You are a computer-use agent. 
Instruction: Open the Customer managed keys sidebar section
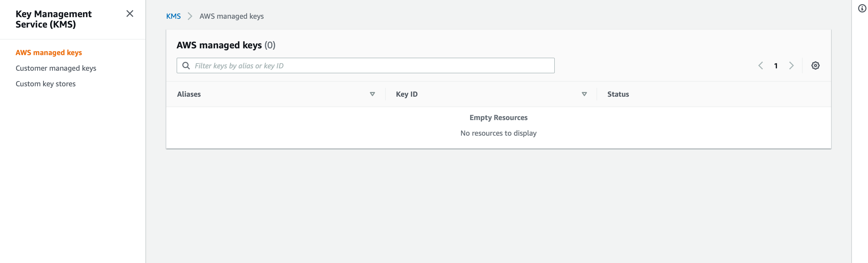[56, 68]
